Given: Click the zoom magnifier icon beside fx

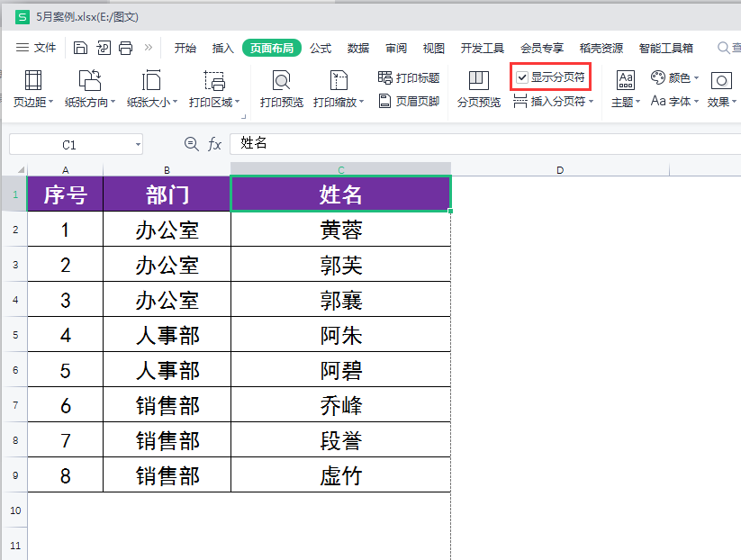Looking at the screenshot, I should (x=191, y=144).
